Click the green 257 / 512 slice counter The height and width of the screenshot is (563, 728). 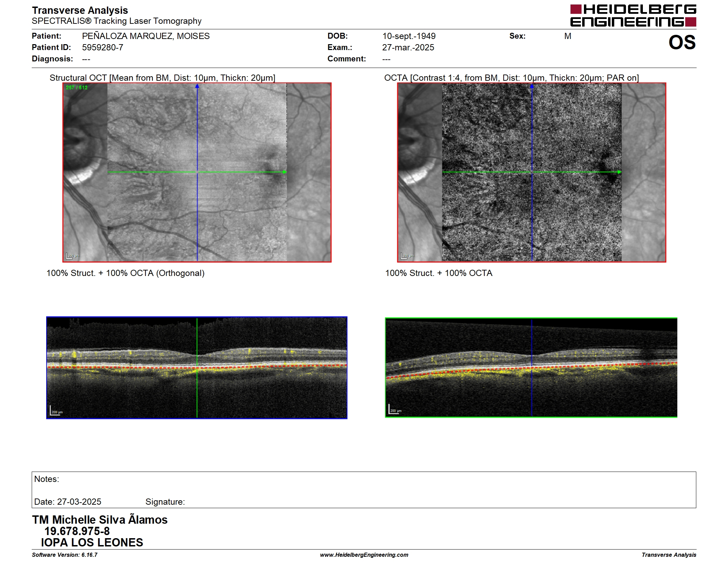point(77,88)
